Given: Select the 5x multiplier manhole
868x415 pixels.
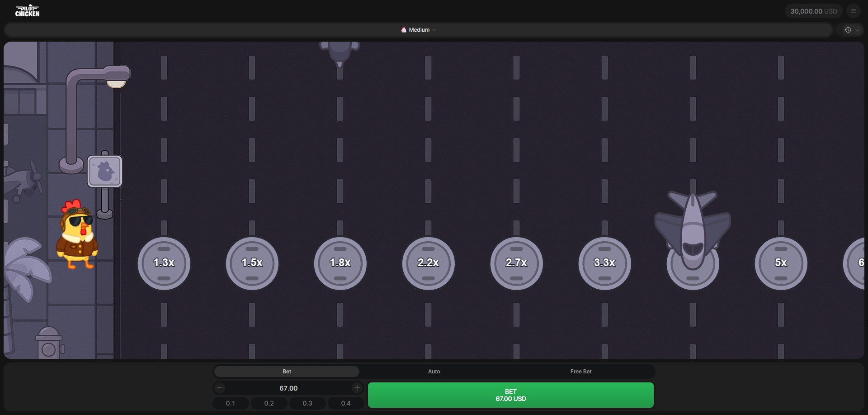Looking at the screenshot, I should [x=781, y=263].
